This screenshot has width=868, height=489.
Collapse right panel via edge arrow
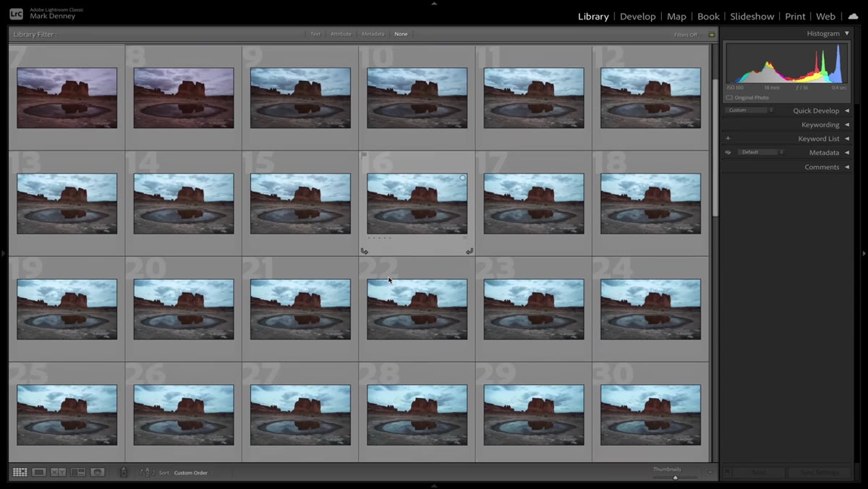point(864,253)
